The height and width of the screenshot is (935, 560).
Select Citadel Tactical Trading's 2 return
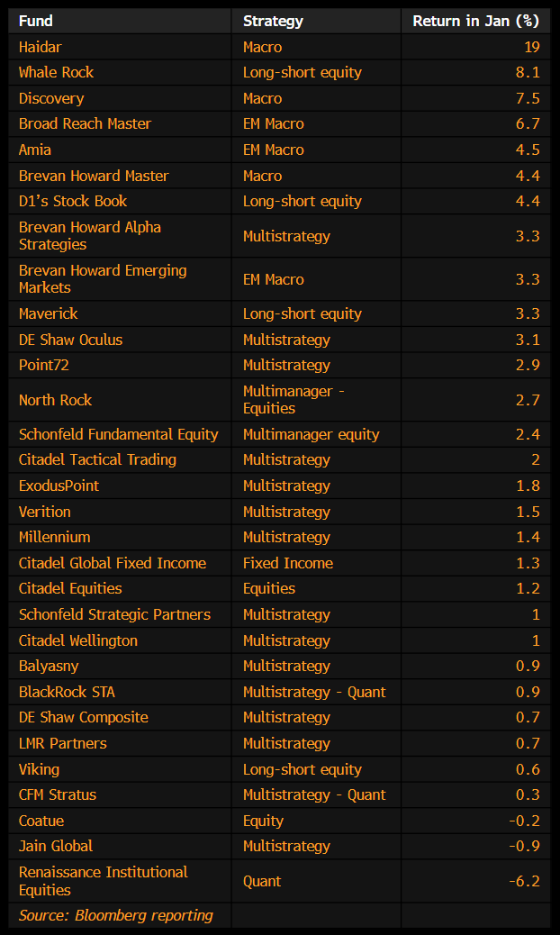point(536,460)
